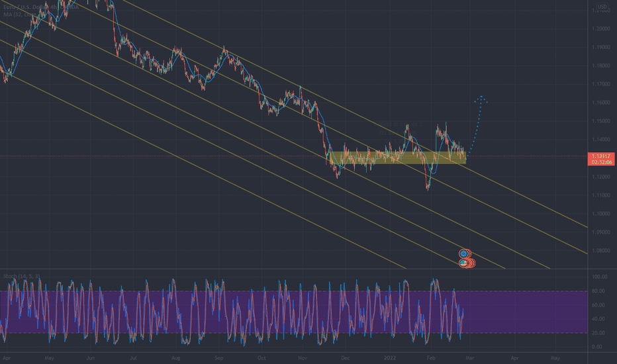Image resolution: width=617 pixels, height=364 pixels.
Task: Click the 1.11000 price axis label
Action: [601, 195]
